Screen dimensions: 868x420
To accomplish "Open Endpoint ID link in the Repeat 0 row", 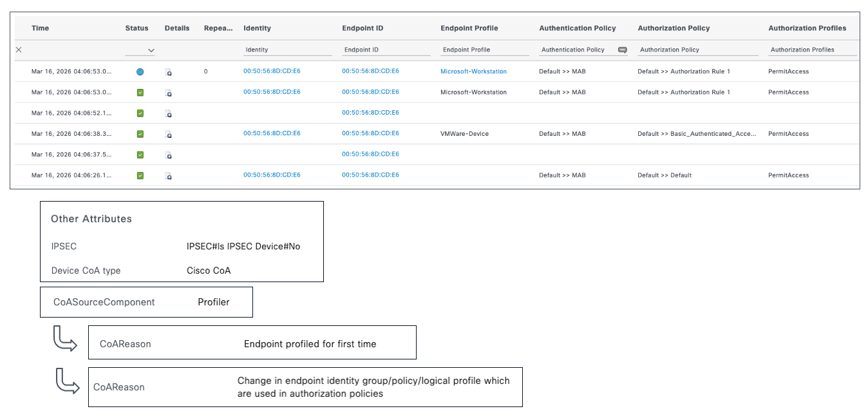I will 370,72.
